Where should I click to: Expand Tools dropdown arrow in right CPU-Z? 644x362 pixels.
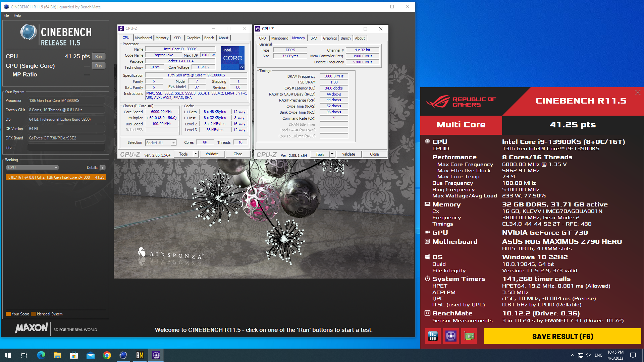point(332,154)
